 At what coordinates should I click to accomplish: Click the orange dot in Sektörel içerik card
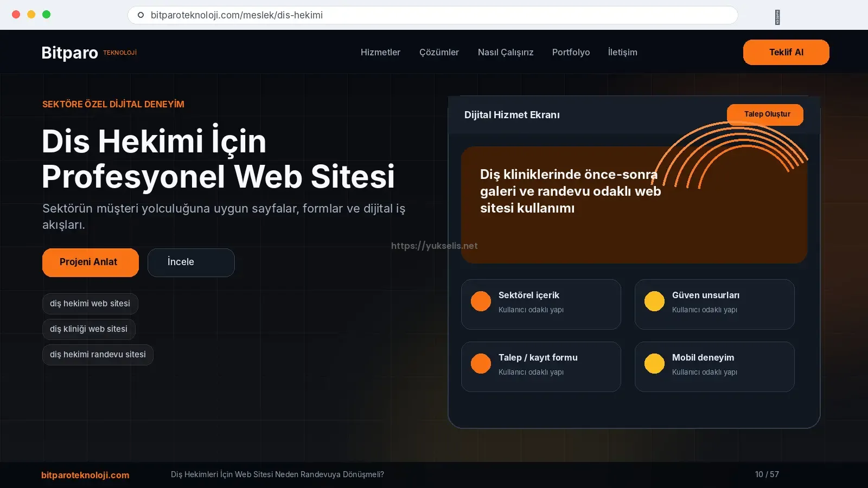(481, 301)
